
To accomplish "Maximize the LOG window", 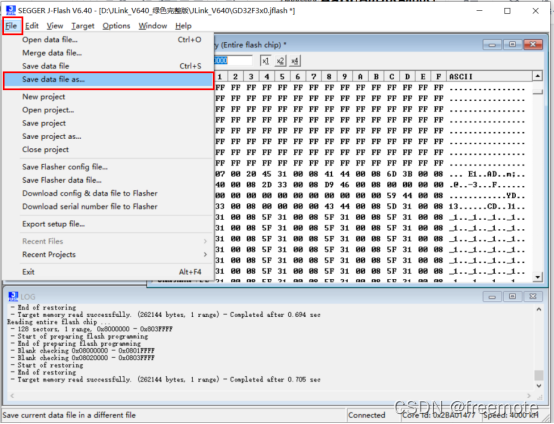I will coord(512,296).
